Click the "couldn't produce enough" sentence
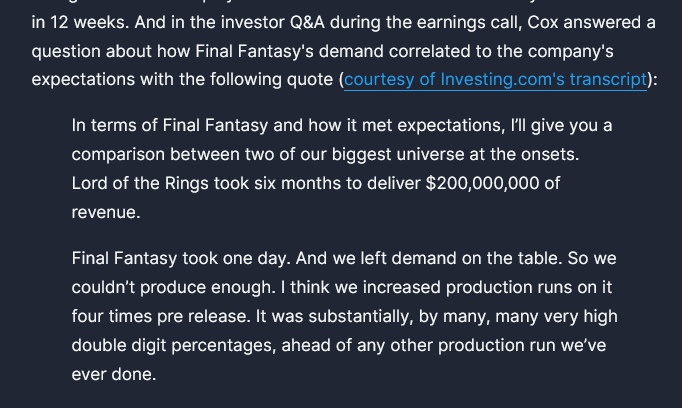 174,288
